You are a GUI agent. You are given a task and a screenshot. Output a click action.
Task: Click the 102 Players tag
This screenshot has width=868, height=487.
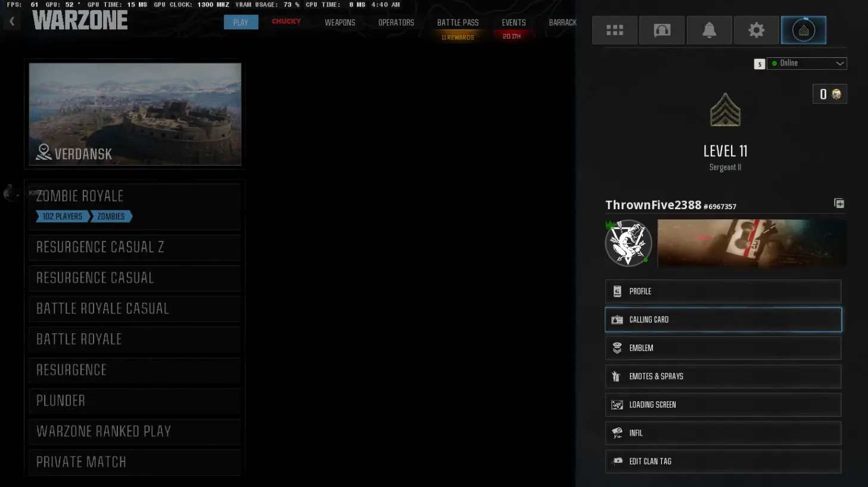click(63, 216)
